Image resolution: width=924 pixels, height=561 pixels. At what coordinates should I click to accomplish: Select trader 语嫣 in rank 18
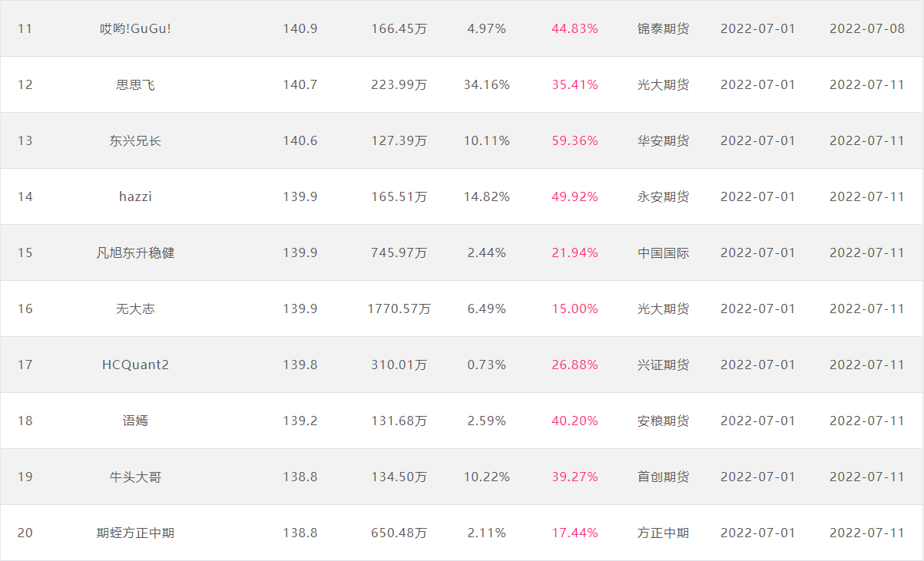135,421
